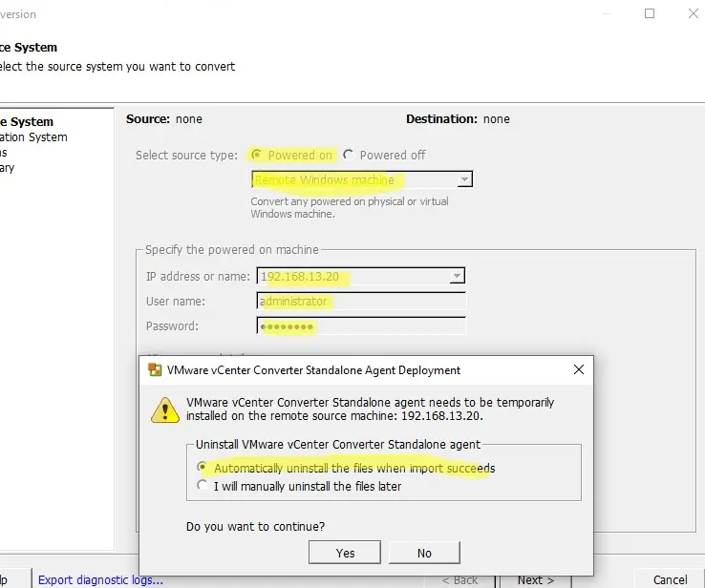Click the User name field
This screenshot has height=588, width=705.
361,301
